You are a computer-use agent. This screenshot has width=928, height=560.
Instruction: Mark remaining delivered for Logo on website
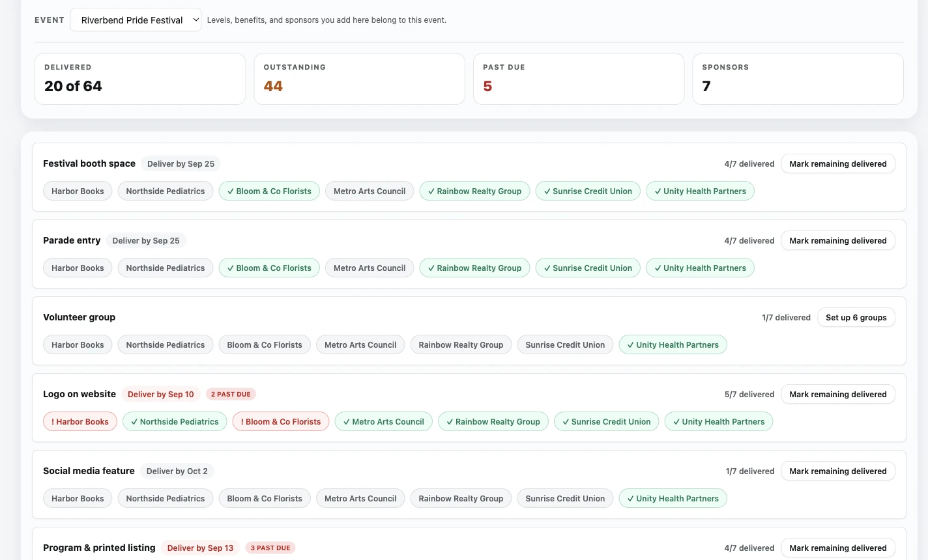coord(837,395)
